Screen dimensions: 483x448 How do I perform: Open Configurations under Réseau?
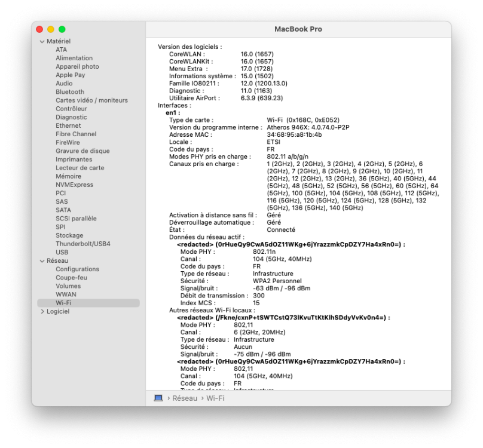[x=77, y=269]
